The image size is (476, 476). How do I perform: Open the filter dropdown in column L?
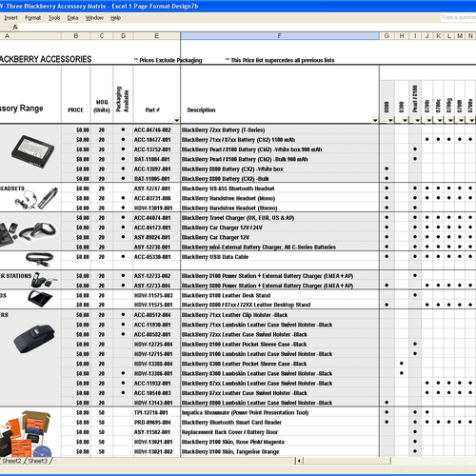pos(450,120)
